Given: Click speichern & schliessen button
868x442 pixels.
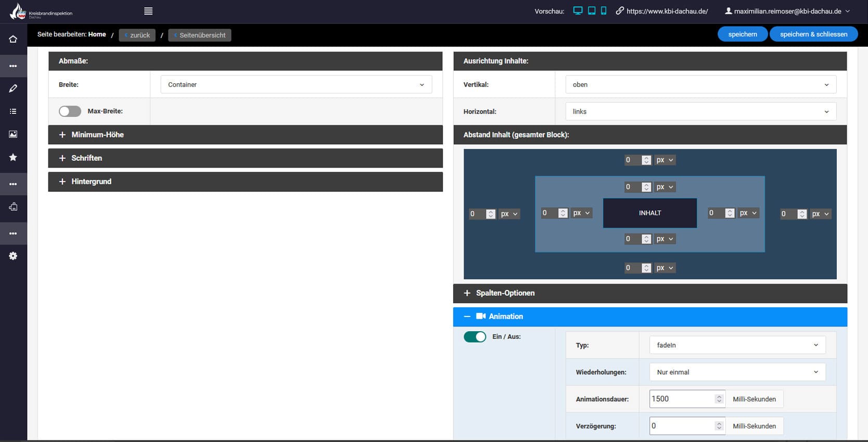Looking at the screenshot, I should click(813, 34).
